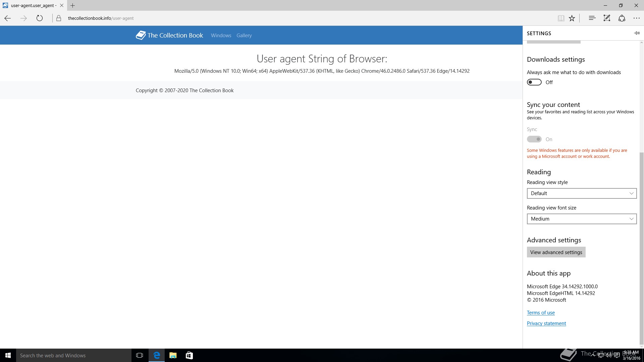The width and height of the screenshot is (644, 362).
Task: Click the Edge taskbar icon
Action: (157, 355)
